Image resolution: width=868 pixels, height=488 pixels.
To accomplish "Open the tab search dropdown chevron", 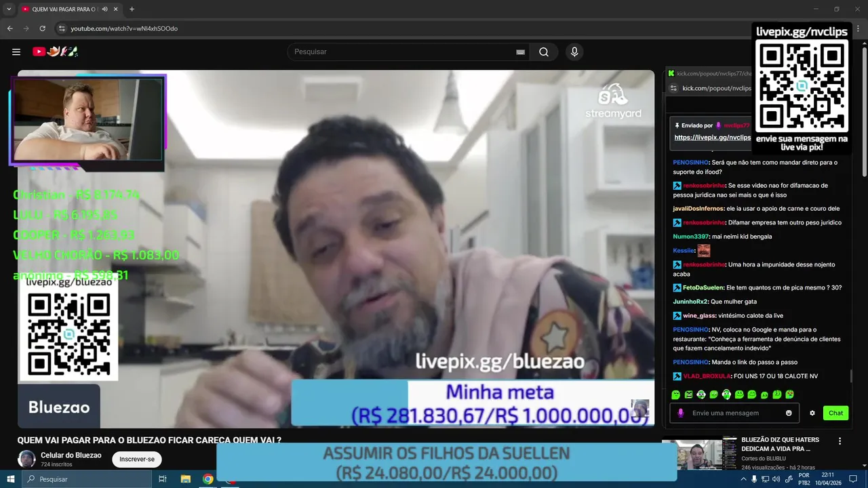I will pyautogui.click(x=8, y=9).
